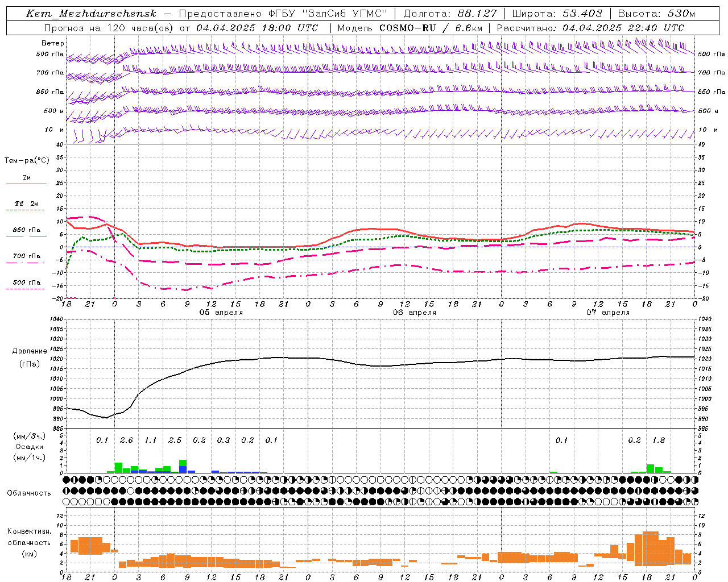Click the dash-dot 500 гПа temperature legend line
The width and height of the screenshot is (728, 582).
coord(25,289)
